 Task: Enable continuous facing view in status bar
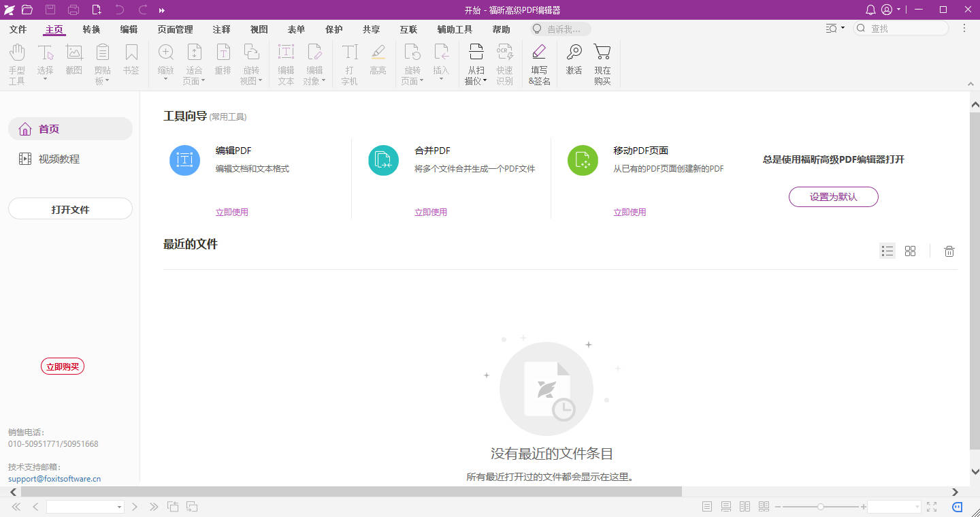764,507
